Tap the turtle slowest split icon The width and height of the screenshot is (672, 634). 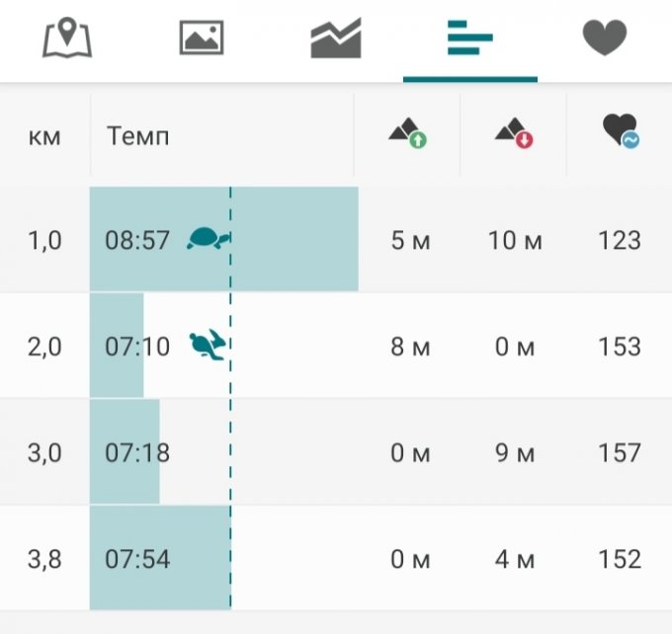[x=208, y=239]
